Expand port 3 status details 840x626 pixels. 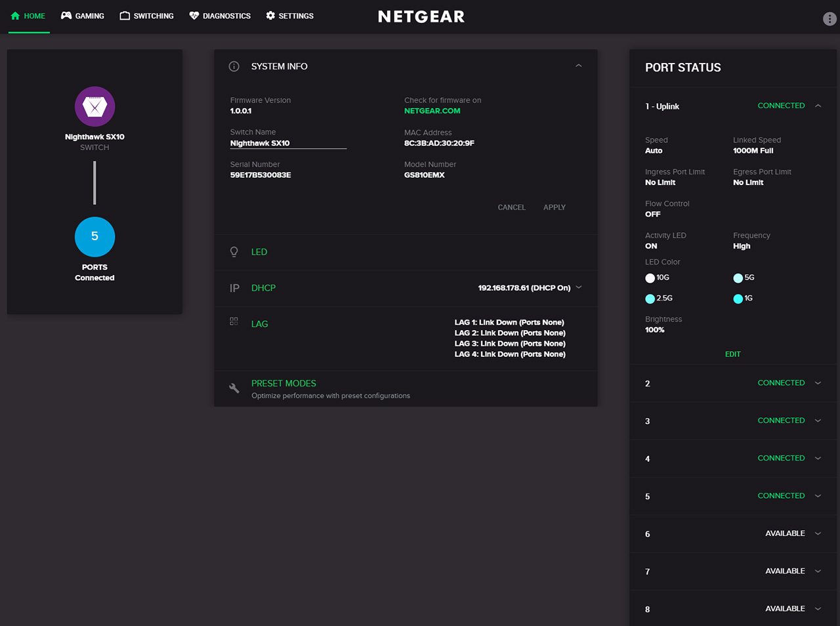click(x=818, y=421)
